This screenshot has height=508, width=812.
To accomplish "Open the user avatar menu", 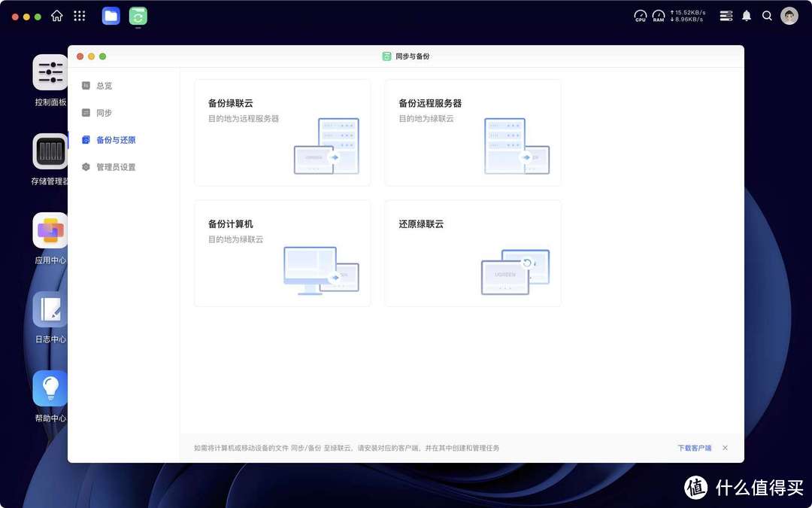I will tap(789, 16).
